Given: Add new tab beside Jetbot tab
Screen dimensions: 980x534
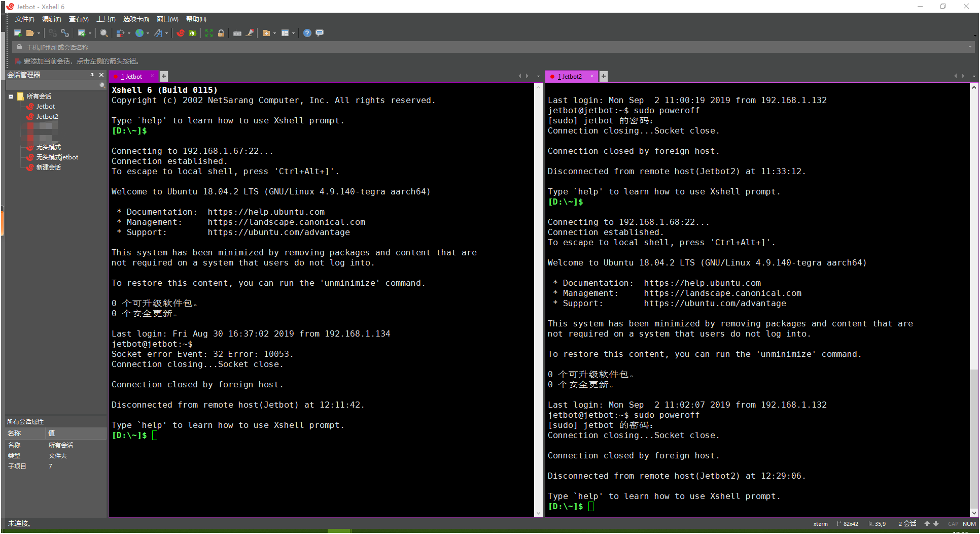Looking at the screenshot, I should (x=164, y=76).
